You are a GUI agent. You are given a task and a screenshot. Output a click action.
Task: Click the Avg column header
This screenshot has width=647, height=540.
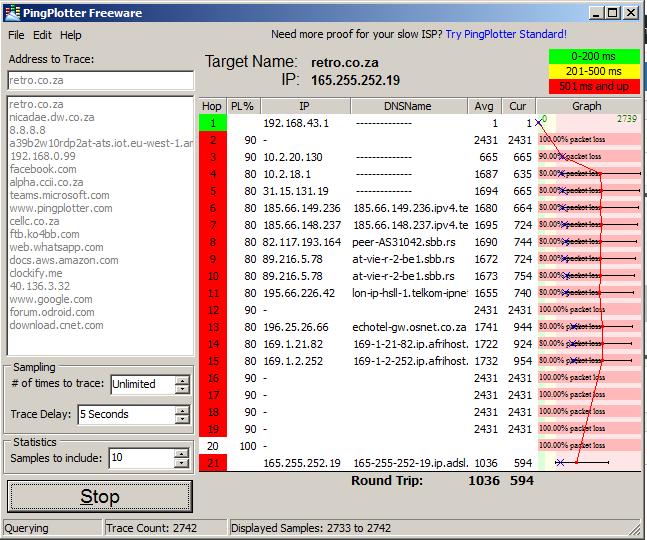click(484, 106)
